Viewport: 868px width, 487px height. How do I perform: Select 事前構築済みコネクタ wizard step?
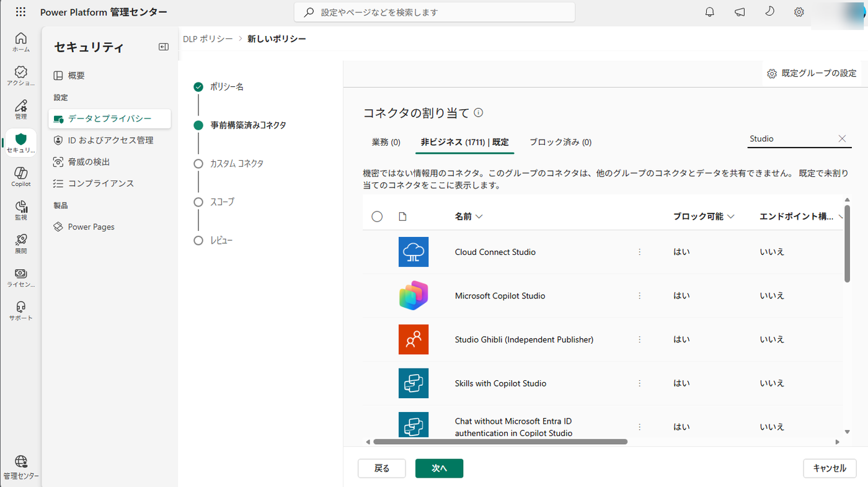click(x=240, y=125)
